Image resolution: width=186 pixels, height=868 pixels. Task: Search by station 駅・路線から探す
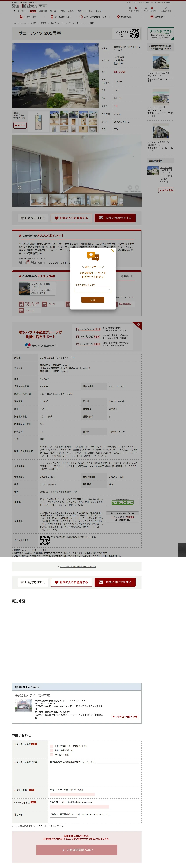pos(61,17)
